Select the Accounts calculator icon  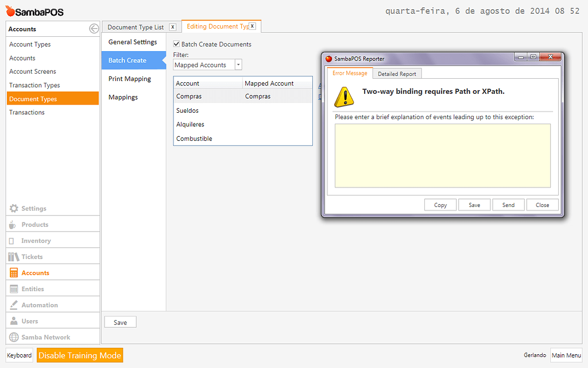pos(13,272)
